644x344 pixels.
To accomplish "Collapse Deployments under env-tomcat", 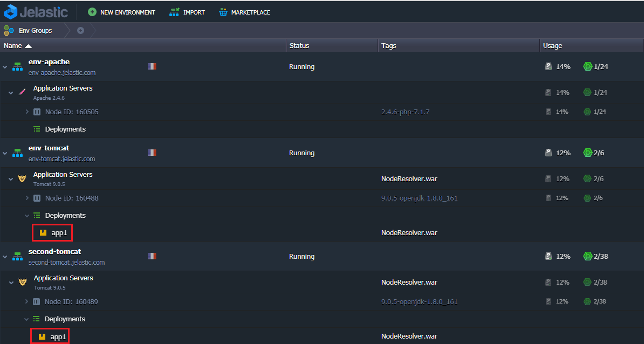I will tap(27, 216).
